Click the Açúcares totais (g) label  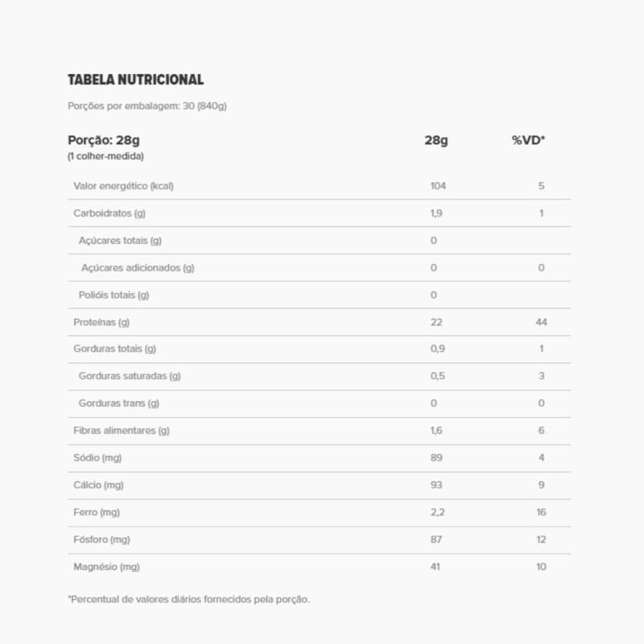120,241
